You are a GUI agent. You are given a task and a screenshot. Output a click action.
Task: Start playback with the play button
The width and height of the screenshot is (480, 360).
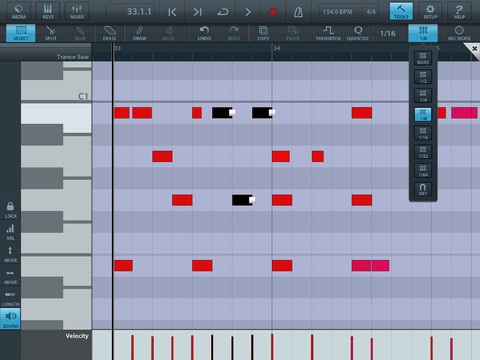(248, 12)
